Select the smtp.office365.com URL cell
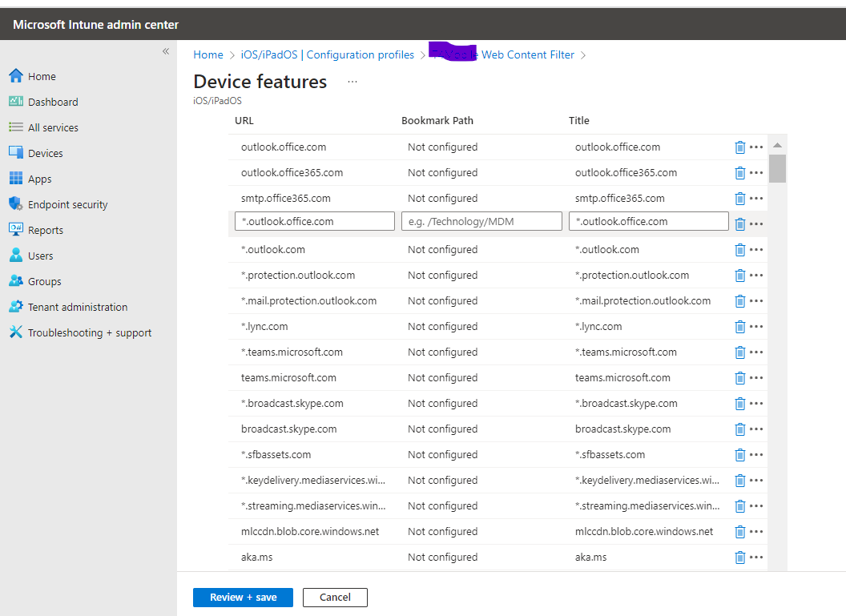This screenshot has height=616, width=846. coord(285,198)
